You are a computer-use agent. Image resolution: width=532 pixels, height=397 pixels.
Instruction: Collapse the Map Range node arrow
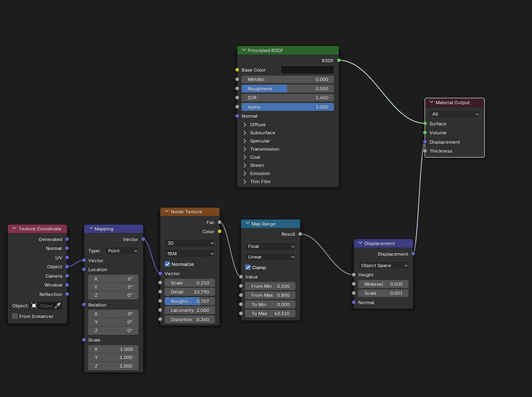[247, 224]
